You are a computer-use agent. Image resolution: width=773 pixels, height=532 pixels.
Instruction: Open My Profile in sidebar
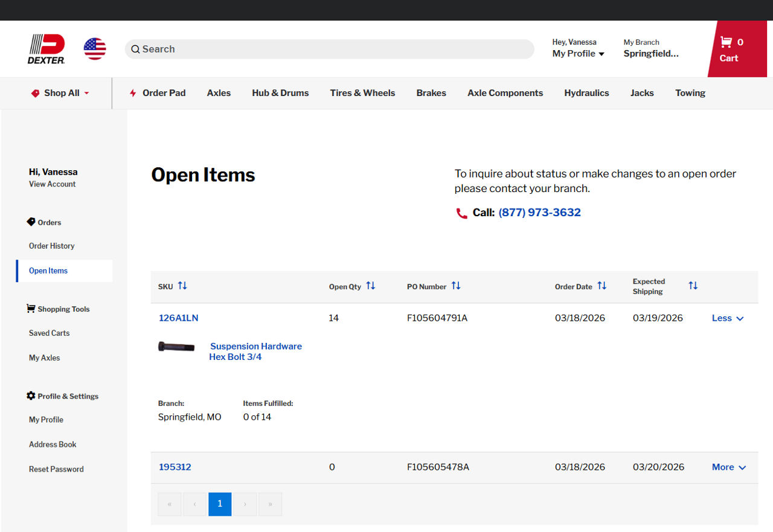click(46, 420)
